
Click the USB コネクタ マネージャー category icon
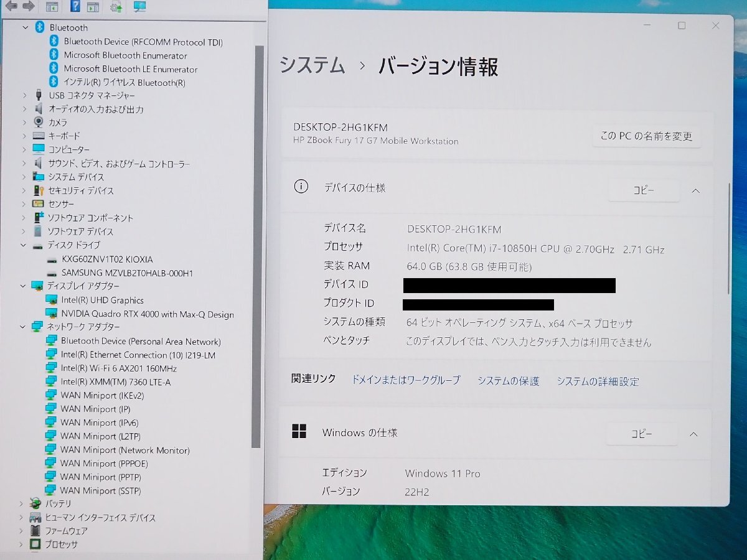tap(39, 95)
